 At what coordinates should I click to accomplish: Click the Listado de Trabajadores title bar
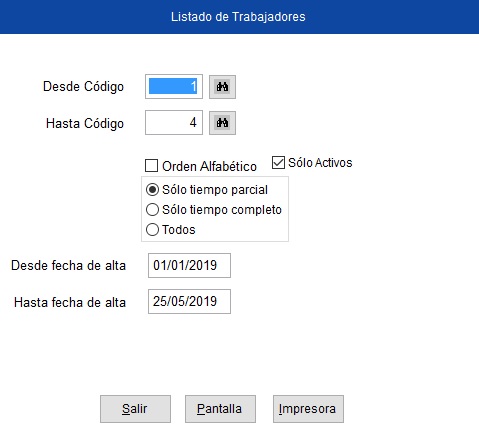(x=239, y=17)
